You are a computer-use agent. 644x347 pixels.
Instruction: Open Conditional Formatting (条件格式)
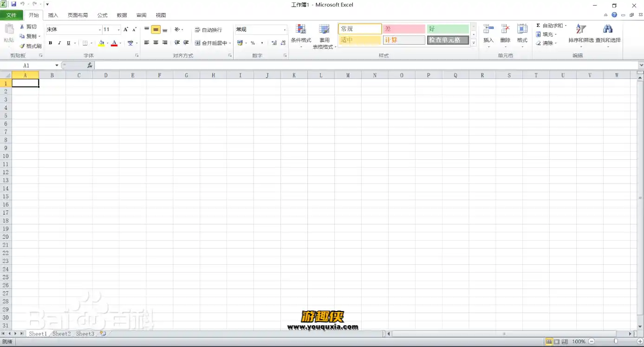coord(301,36)
